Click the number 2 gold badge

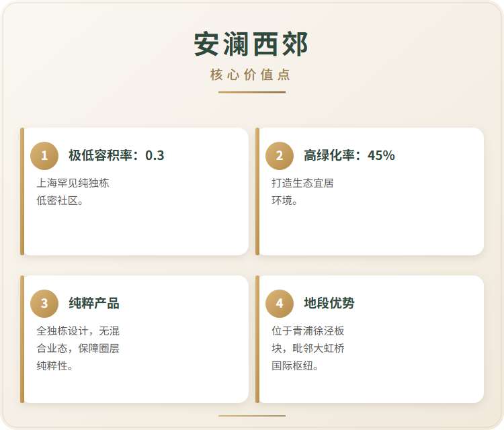click(280, 156)
